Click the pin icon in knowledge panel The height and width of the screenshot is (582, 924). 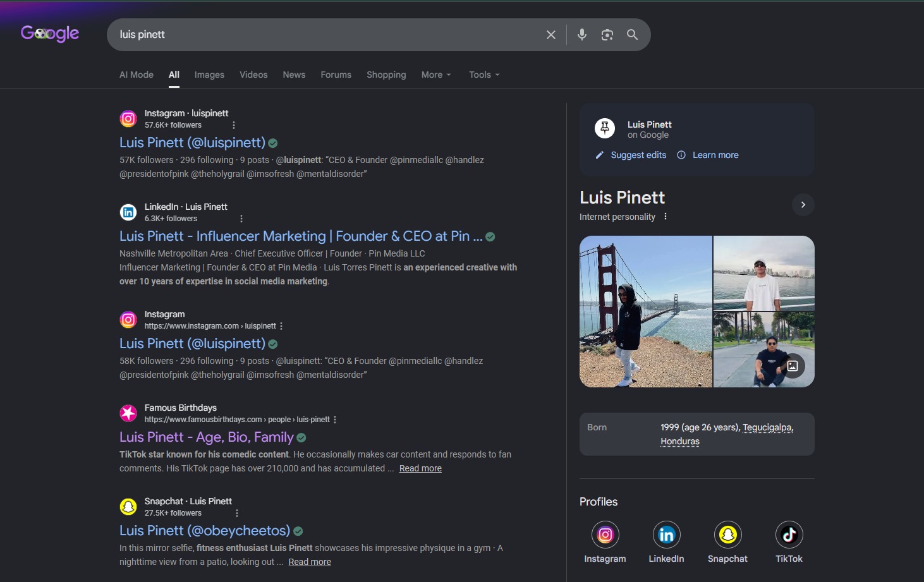coord(605,128)
